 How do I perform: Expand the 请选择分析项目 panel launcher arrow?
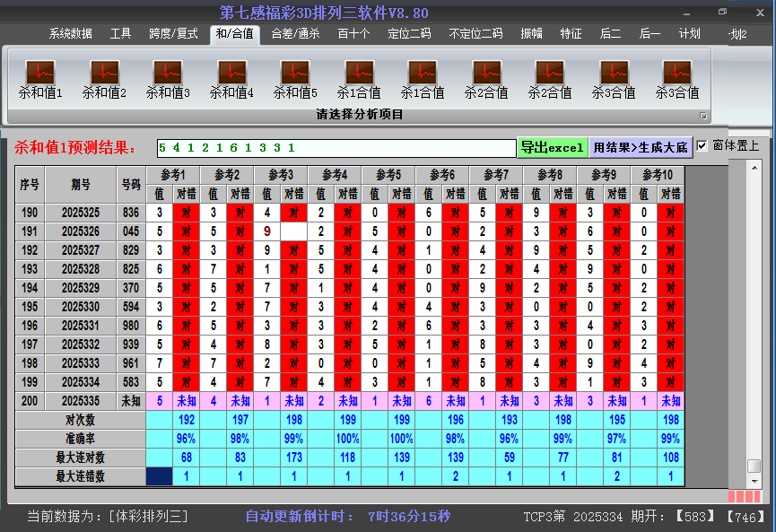[703, 116]
